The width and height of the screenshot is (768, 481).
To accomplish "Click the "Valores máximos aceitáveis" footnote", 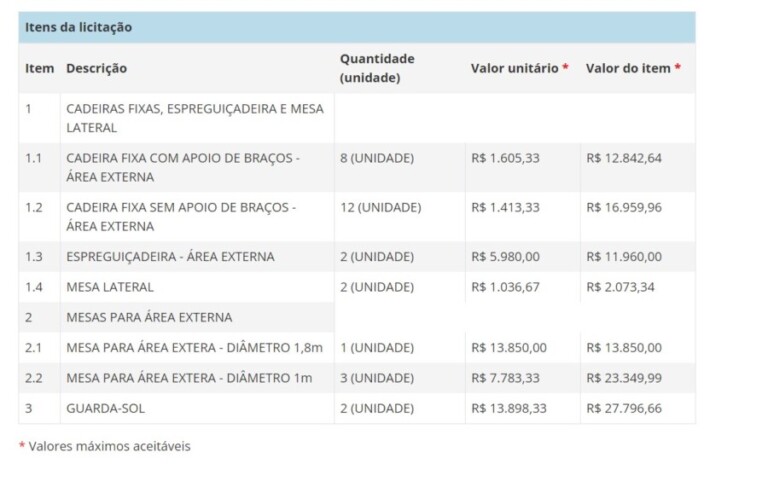I will coord(109,446).
